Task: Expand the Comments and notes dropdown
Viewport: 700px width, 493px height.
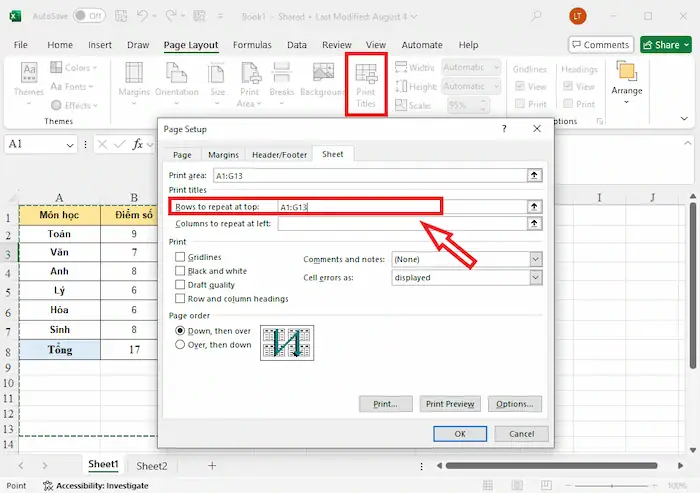Action: coord(535,259)
